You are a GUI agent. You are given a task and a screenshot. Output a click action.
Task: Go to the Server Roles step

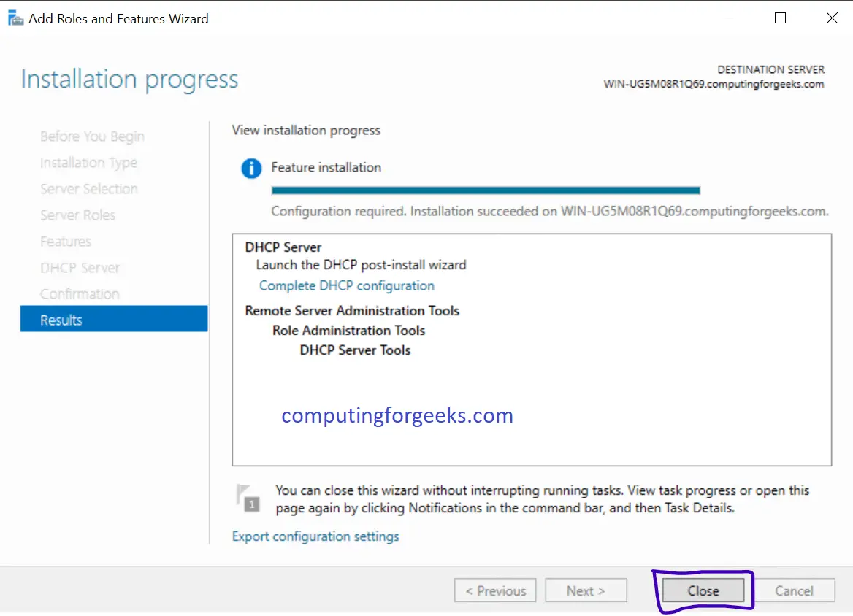(77, 215)
